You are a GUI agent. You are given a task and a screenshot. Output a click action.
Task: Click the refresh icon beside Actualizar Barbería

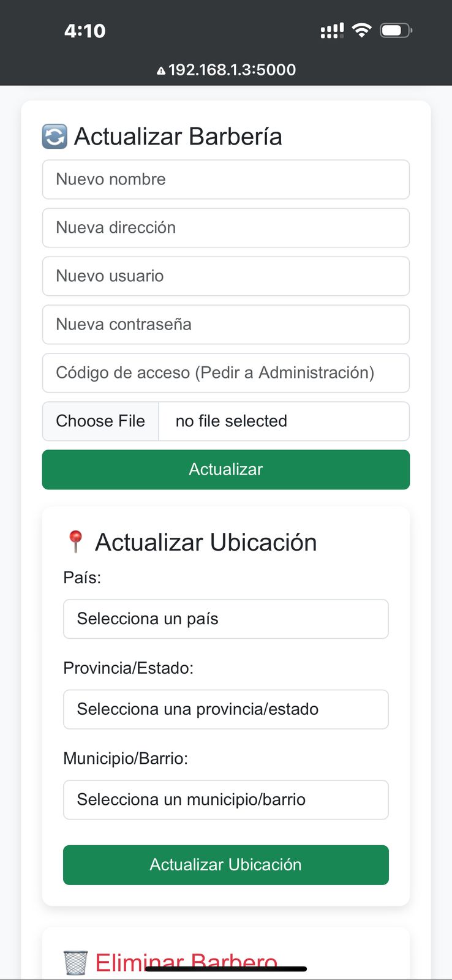(55, 137)
